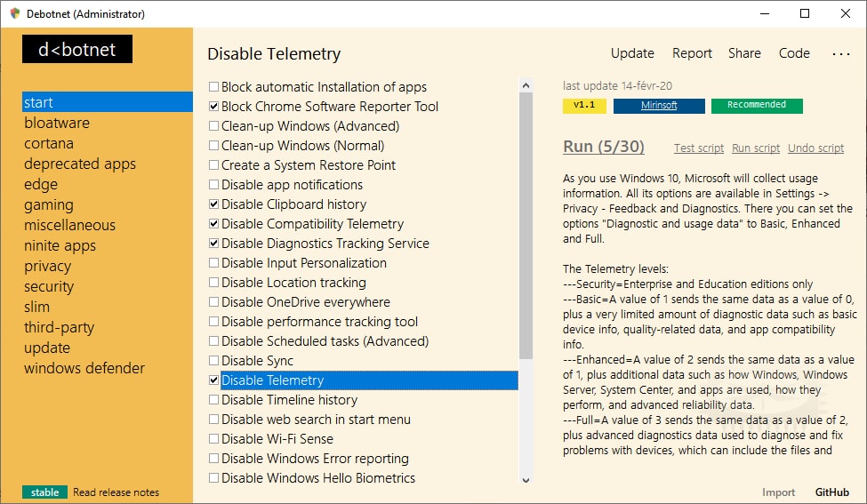Uncheck Disable Diagnostics Tracking Service
Screen dimensions: 867x504
click(x=213, y=244)
